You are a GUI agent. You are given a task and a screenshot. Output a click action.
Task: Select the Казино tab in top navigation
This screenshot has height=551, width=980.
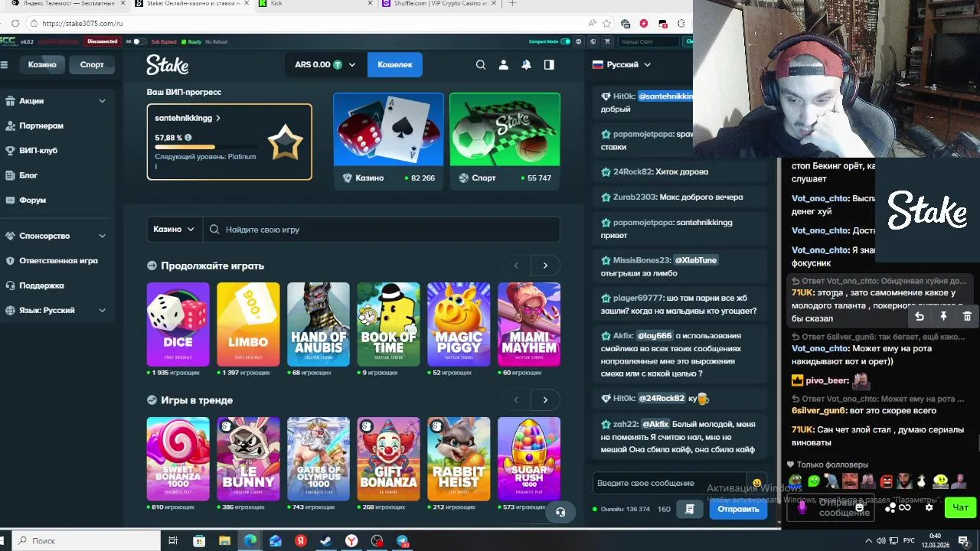42,64
